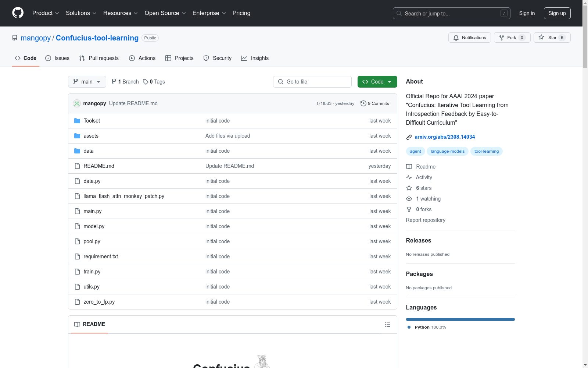
Task: Star the repository
Action: tap(552, 38)
